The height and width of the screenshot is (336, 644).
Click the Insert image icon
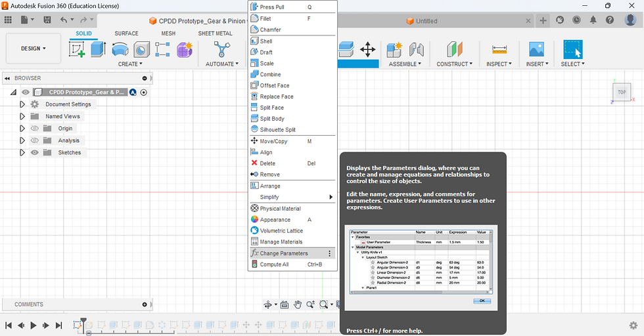pyautogui.click(x=537, y=50)
